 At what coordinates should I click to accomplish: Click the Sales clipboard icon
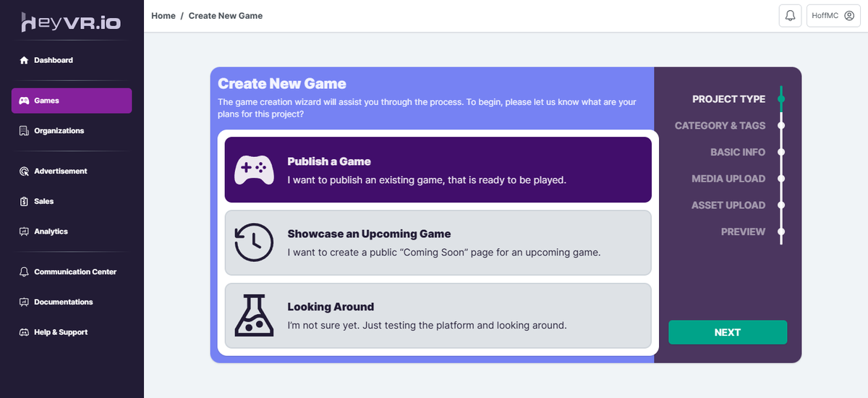click(24, 201)
